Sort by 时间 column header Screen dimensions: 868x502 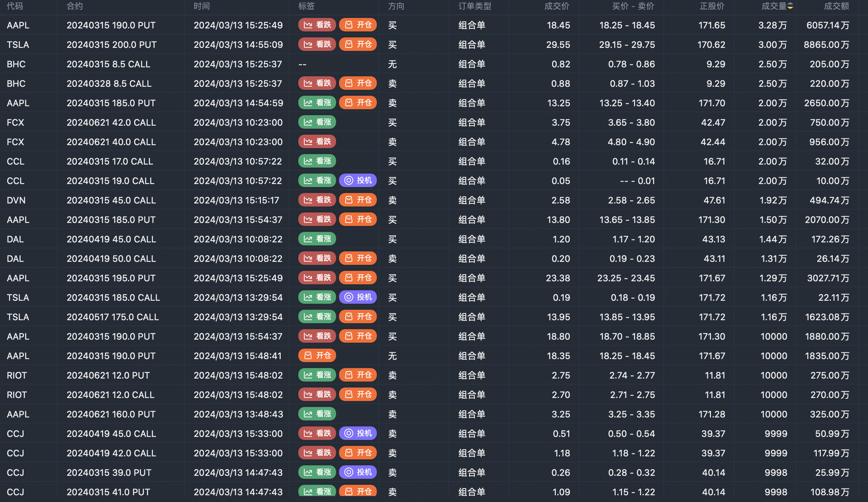coord(201,6)
